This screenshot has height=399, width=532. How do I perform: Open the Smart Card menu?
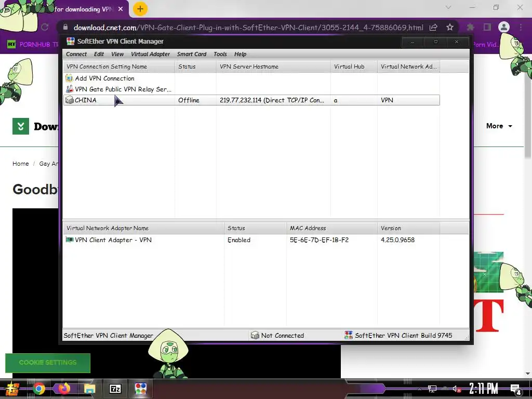click(191, 54)
